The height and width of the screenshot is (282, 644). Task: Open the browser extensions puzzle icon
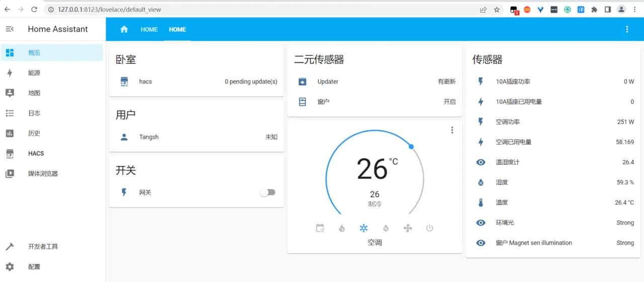594,9
